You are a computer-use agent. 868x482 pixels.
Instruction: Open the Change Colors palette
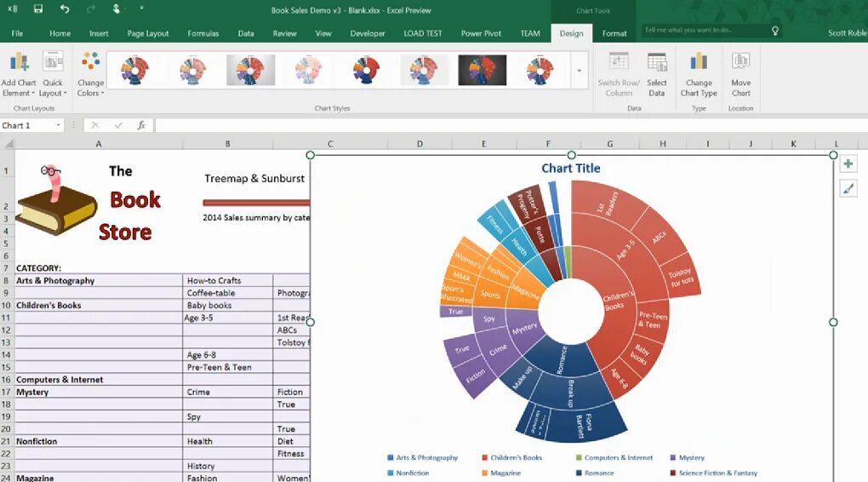pyautogui.click(x=90, y=75)
